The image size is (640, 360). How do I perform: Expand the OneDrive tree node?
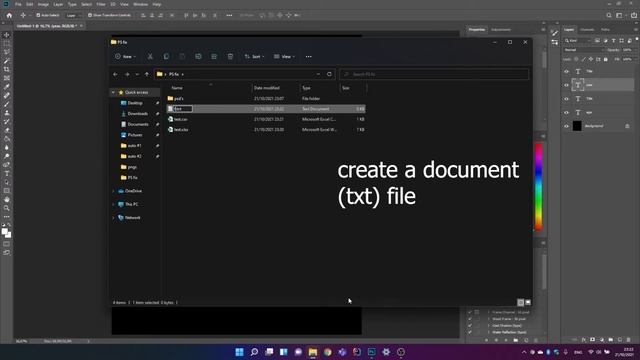click(x=113, y=191)
